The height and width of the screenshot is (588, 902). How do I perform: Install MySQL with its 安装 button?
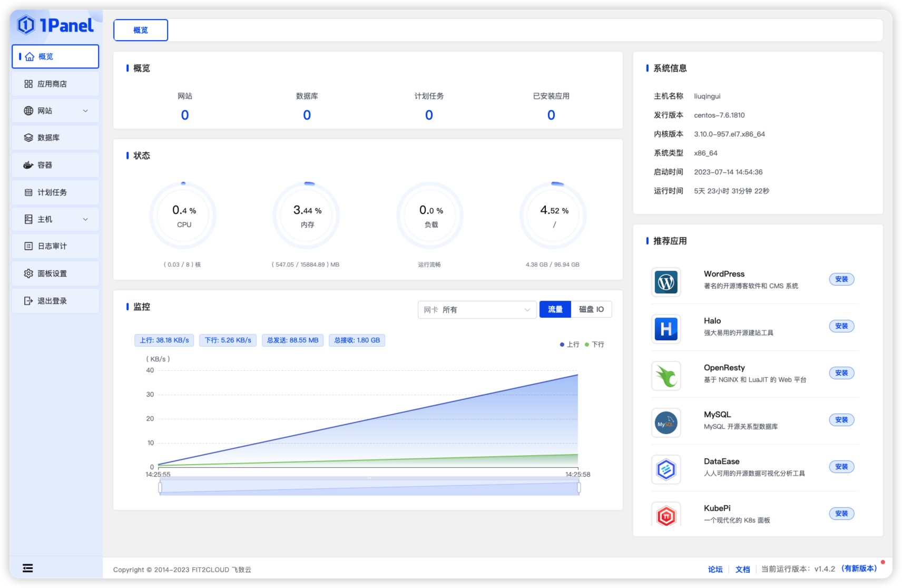point(841,420)
